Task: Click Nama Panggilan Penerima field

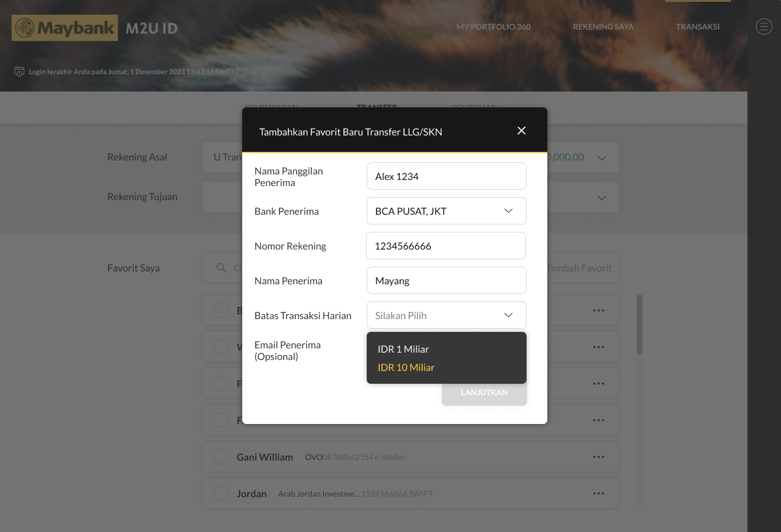Action: point(447,176)
